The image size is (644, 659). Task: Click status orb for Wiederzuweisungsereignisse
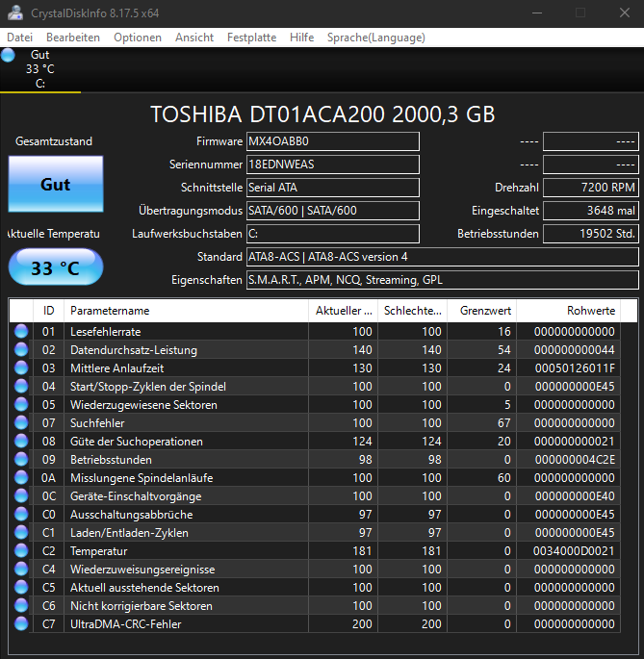coord(21,570)
